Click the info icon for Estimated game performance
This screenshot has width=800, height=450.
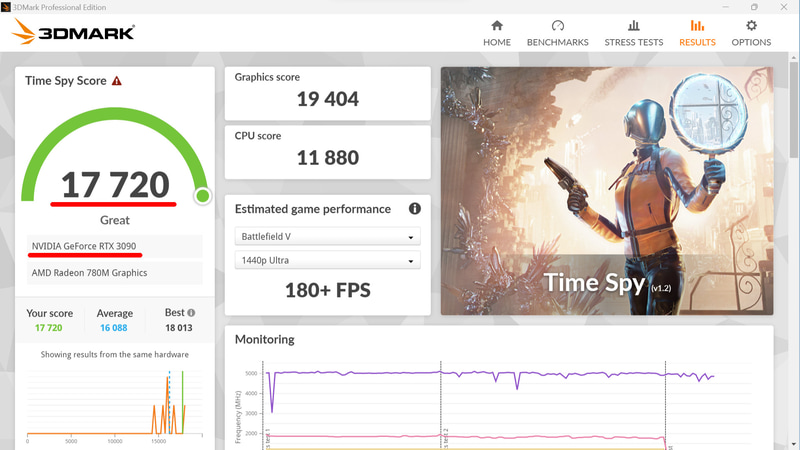click(x=415, y=208)
